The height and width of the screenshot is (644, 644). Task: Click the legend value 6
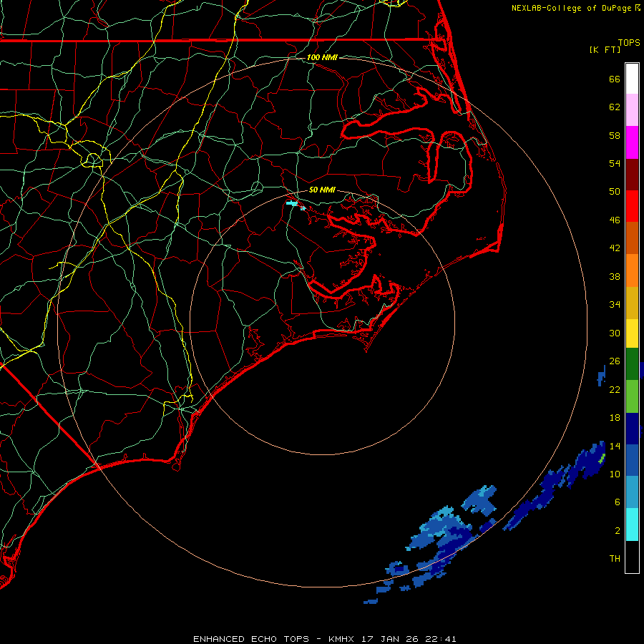click(x=618, y=502)
